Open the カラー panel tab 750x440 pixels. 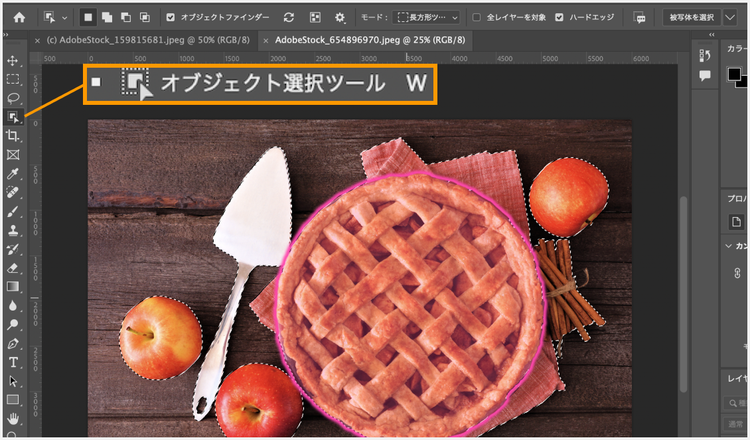(738, 49)
